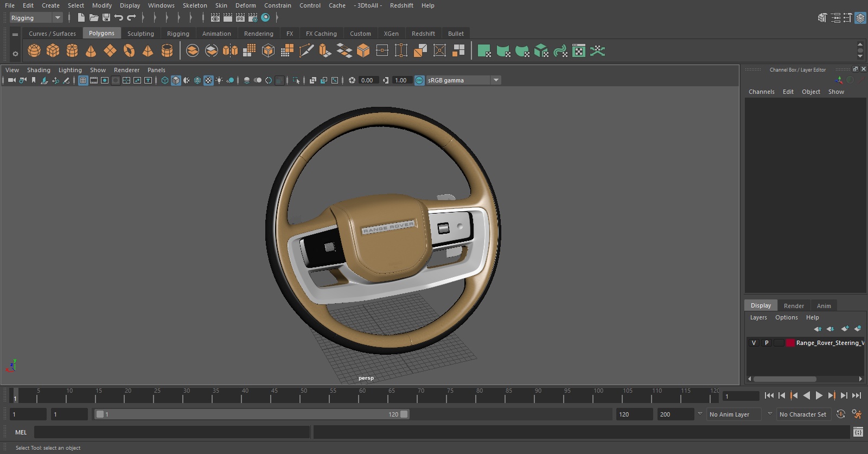Click the go to start playback button

(x=769, y=396)
